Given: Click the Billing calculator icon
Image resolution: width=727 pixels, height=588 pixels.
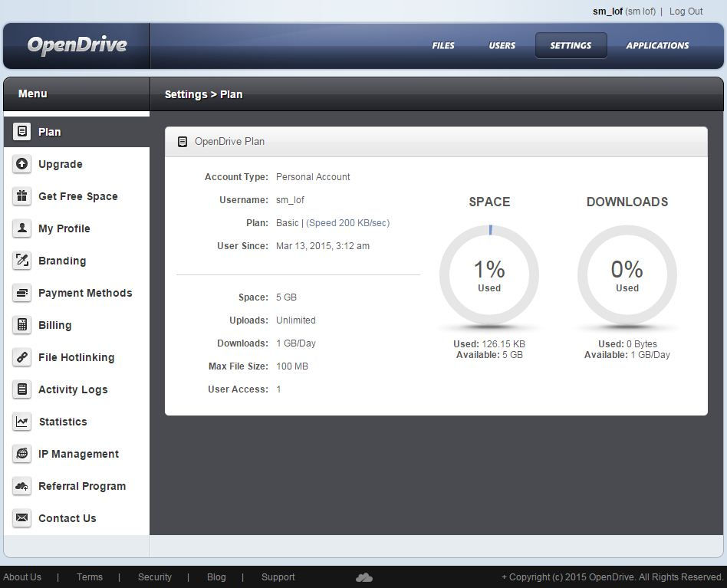Looking at the screenshot, I should (x=21, y=325).
